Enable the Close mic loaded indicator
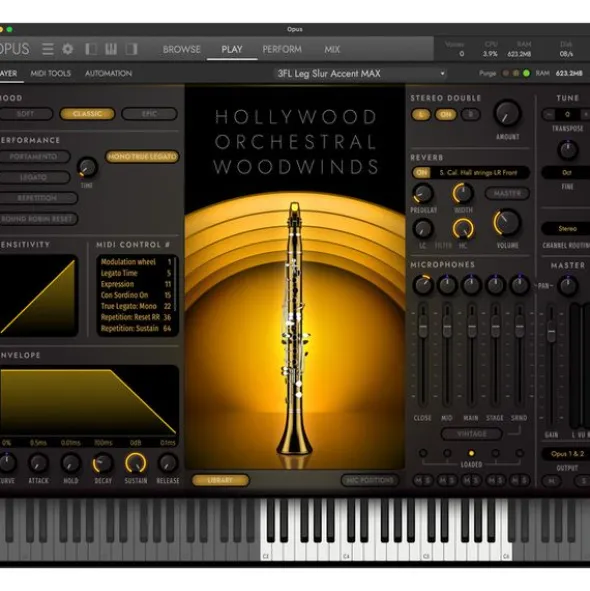This screenshot has height=591, width=590. coord(423,453)
